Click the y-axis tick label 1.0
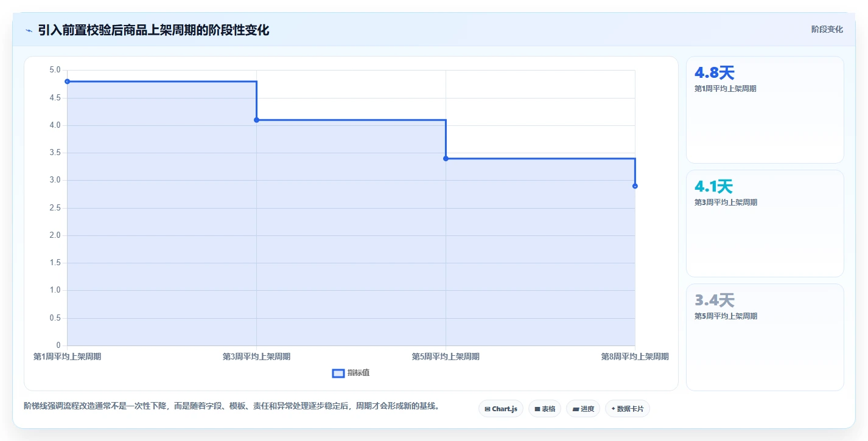The image size is (868, 441). 55,290
